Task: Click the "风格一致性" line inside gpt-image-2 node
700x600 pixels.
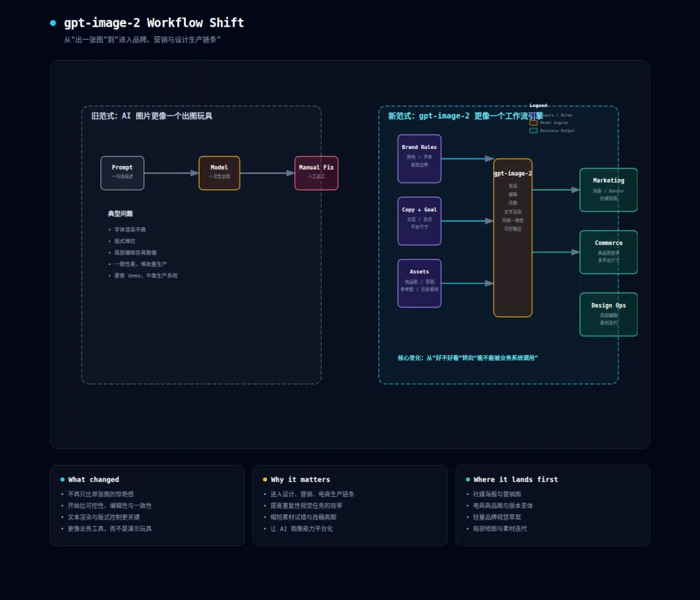Action: tap(513, 220)
